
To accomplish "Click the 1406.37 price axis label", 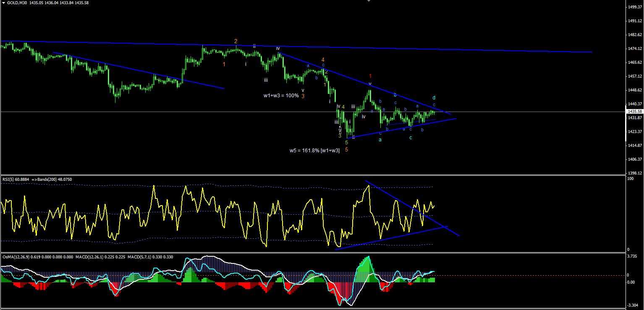I will pos(634,159).
